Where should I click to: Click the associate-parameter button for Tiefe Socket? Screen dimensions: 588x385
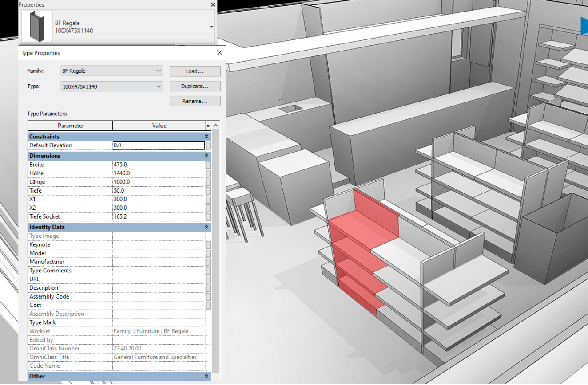pos(208,217)
